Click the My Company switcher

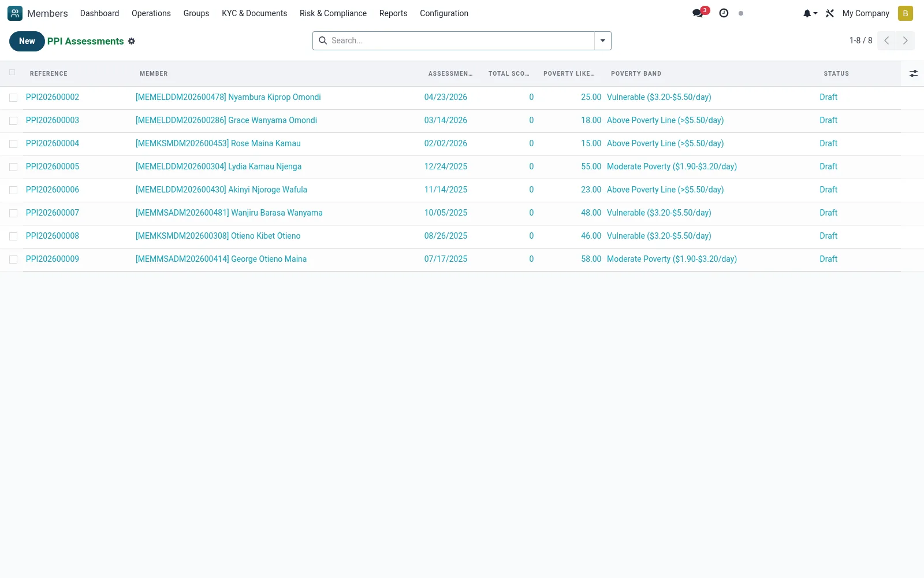click(x=866, y=13)
